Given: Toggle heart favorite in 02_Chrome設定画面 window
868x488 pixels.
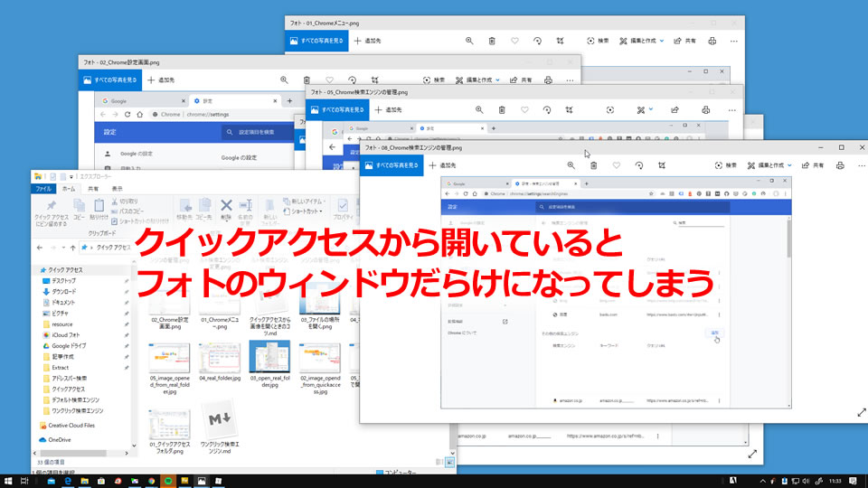Looking at the screenshot, I should coord(329,80).
